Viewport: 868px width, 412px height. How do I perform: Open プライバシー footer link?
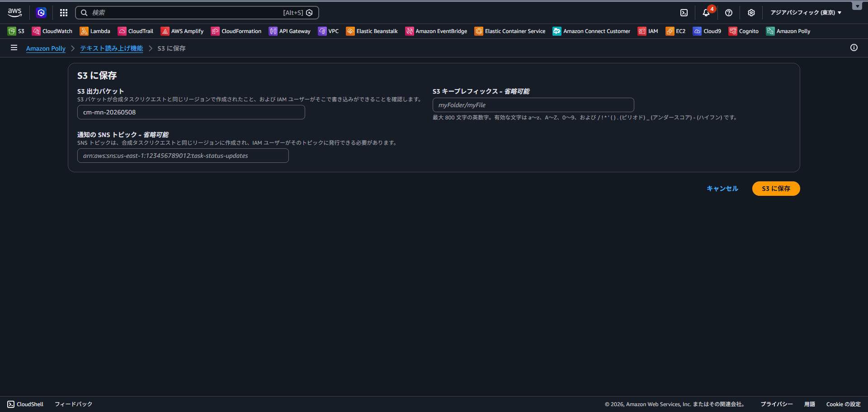(x=777, y=404)
